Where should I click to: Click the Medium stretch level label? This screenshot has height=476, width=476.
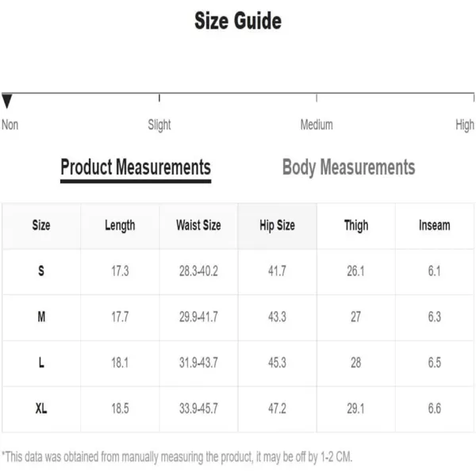[317, 125]
